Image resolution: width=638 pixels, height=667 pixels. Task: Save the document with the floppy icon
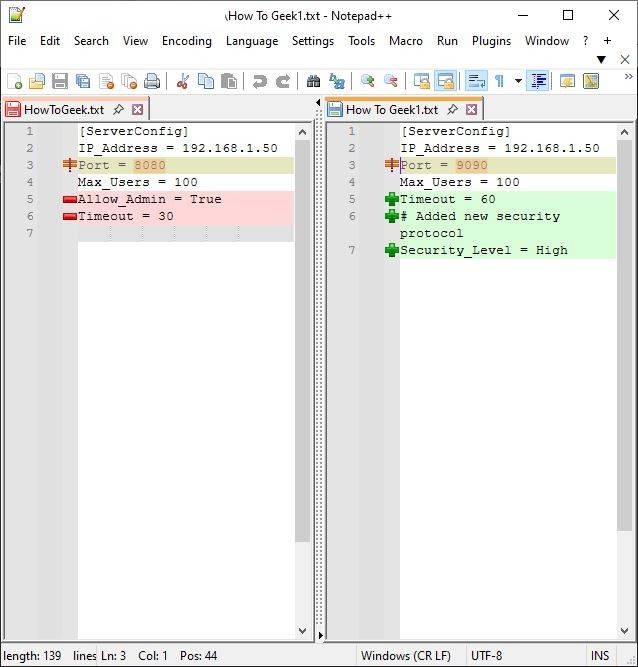60,81
